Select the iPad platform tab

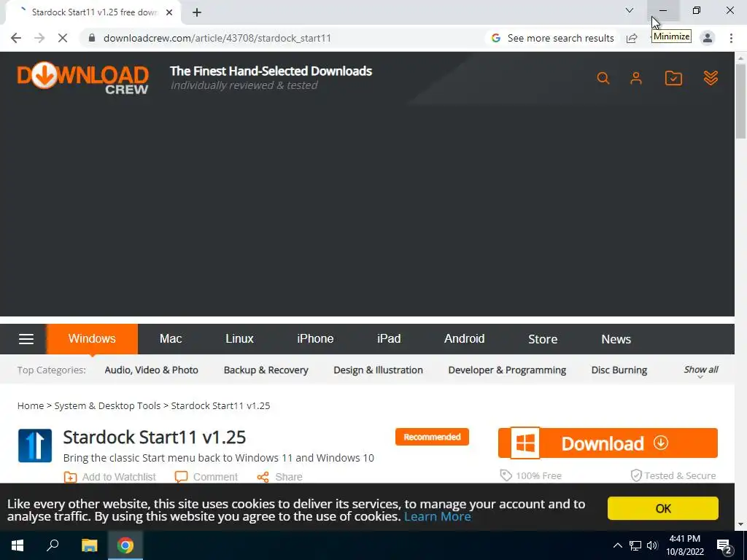coord(389,339)
